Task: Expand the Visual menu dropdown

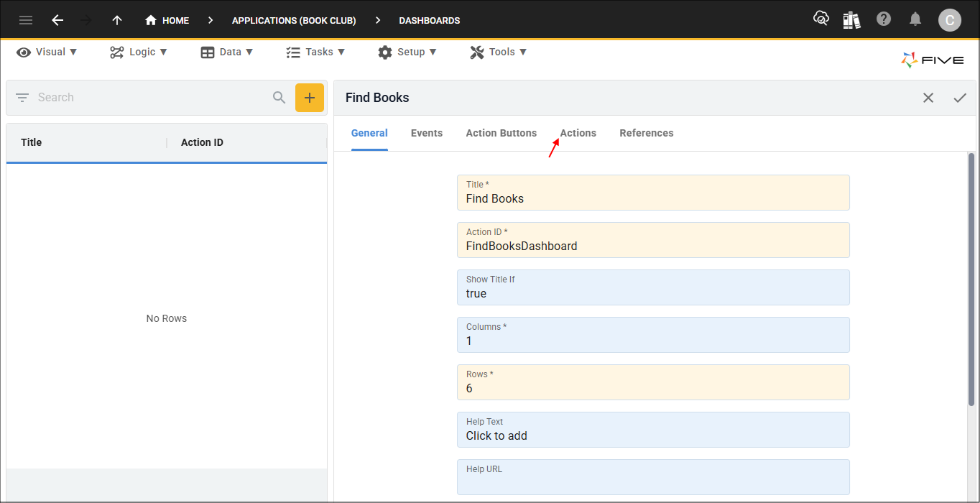Action: pos(46,51)
